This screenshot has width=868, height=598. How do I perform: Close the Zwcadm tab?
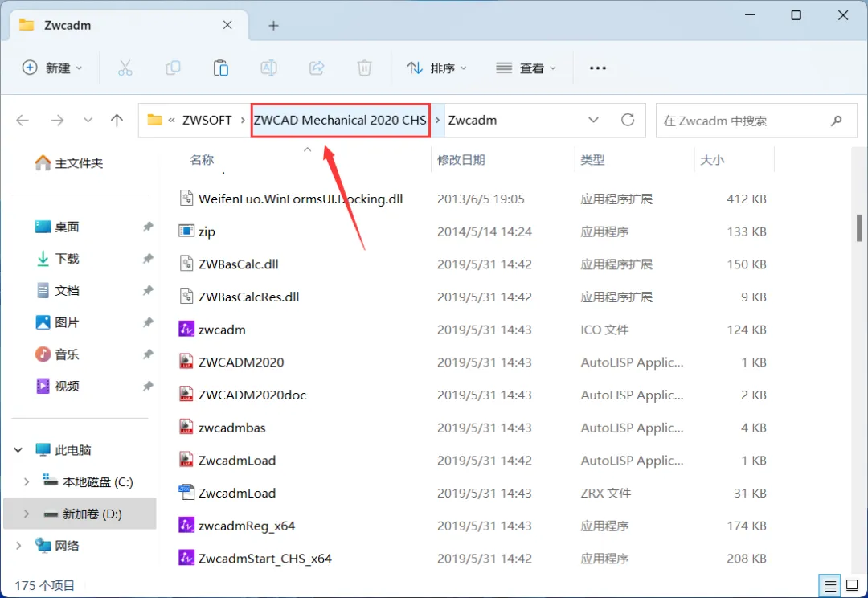pos(227,25)
